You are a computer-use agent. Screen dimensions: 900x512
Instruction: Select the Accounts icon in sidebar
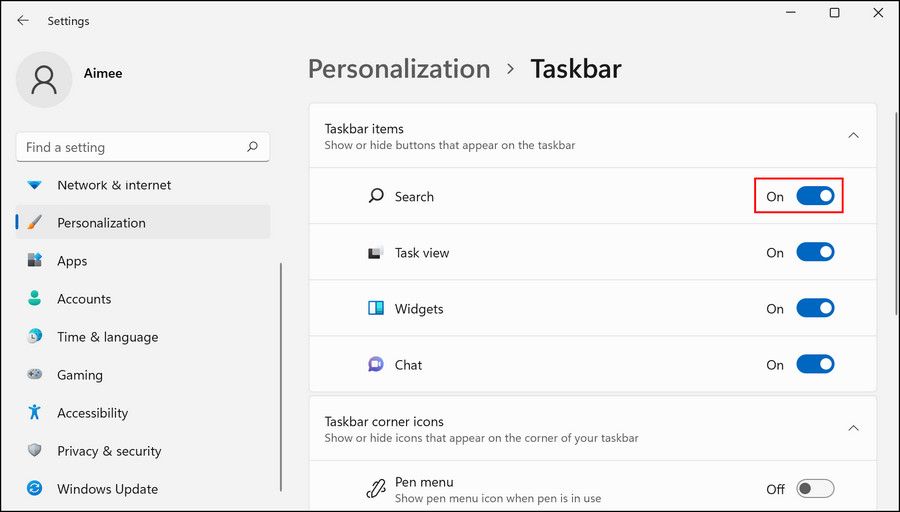click(x=35, y=299)
